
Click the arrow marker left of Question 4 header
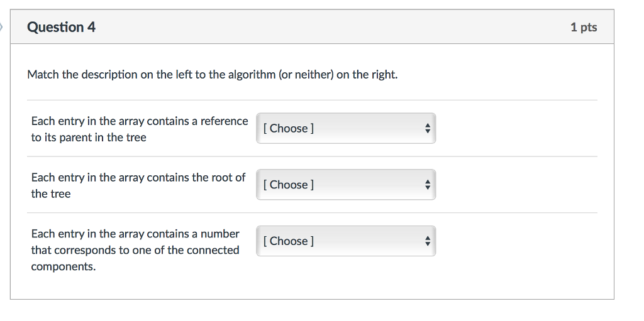coord(2,27)
